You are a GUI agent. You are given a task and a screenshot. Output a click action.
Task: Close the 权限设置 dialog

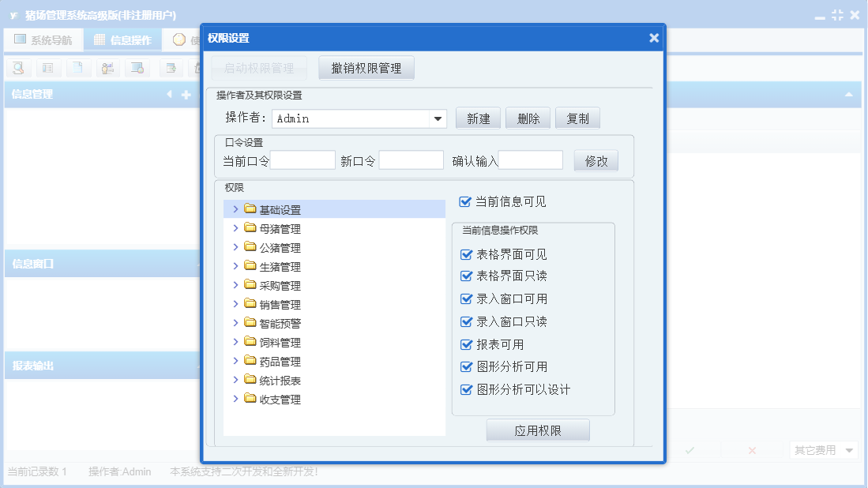pyautogui.click(x=654, y=38)
